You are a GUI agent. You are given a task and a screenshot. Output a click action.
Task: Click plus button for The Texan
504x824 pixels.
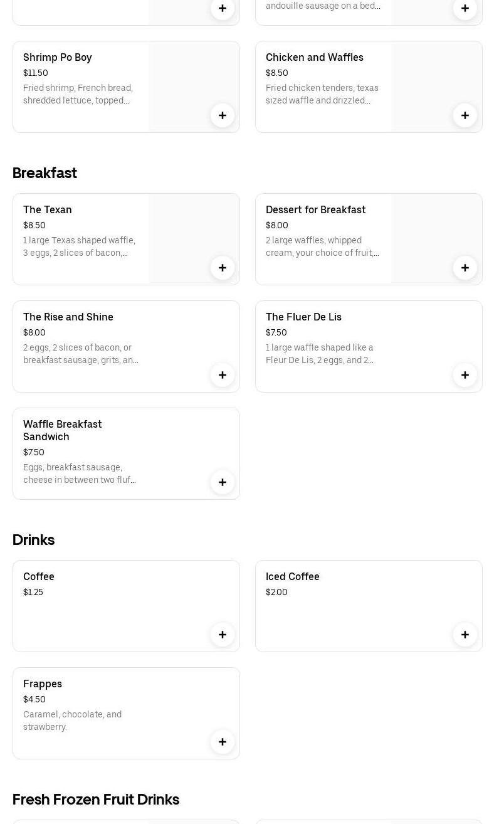pos(223,268)
